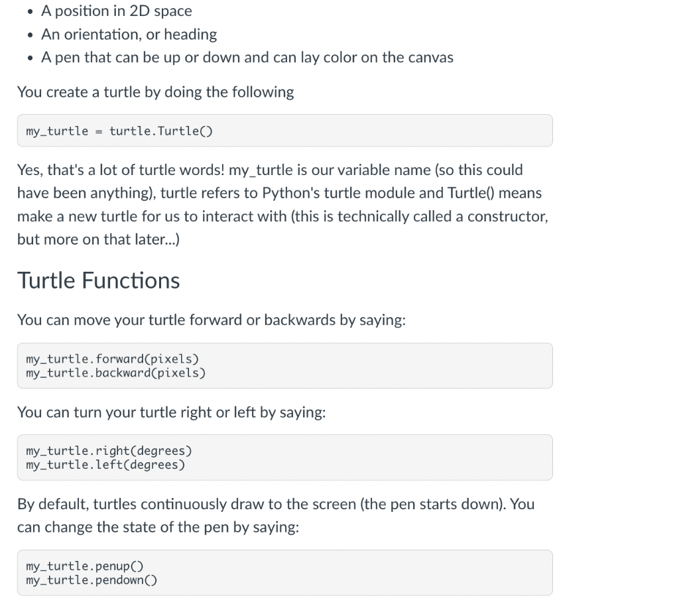The width and height of the screenshot is (679, 616).
Task: Select the "An orientation, or heading" bullet
Action: 129,34
